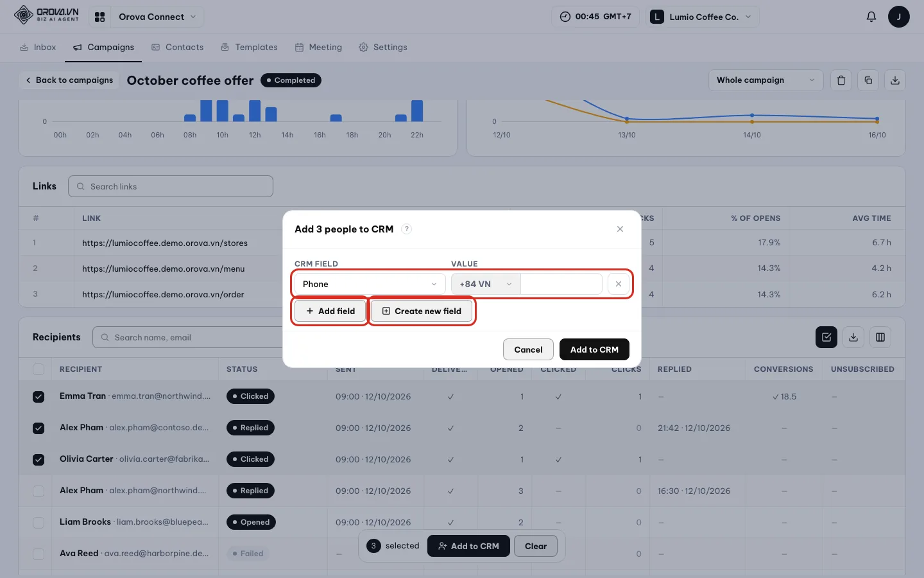Switch to the Templates tab
Viewport: 924px width, 578px height.
249,47
